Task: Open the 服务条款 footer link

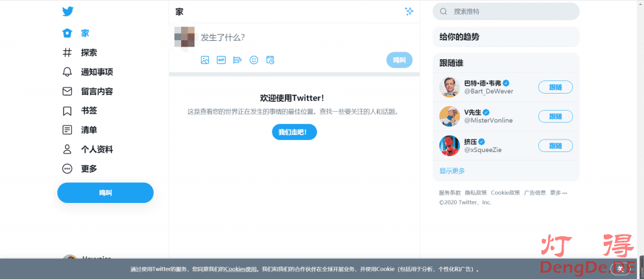Action: 450,193
